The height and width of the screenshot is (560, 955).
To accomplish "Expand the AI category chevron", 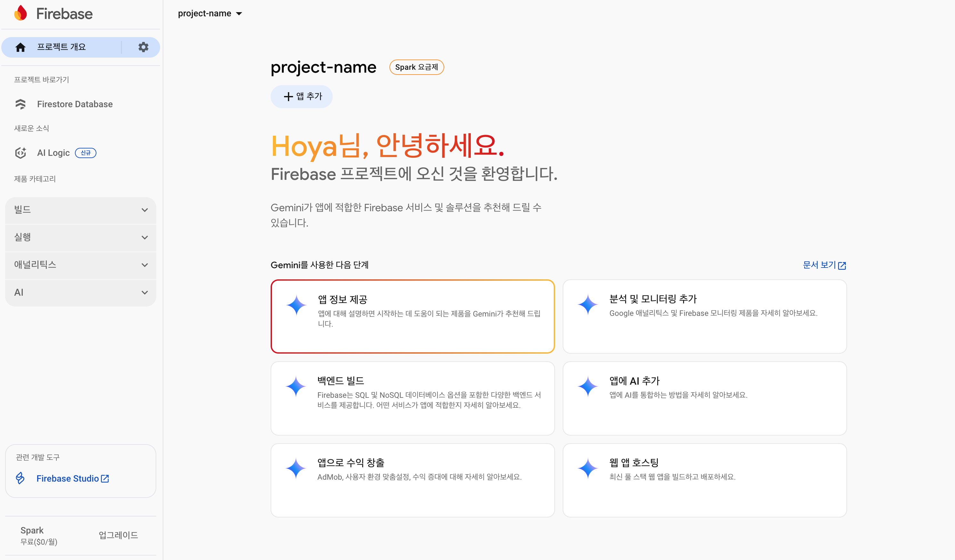I will pos(144,293).
